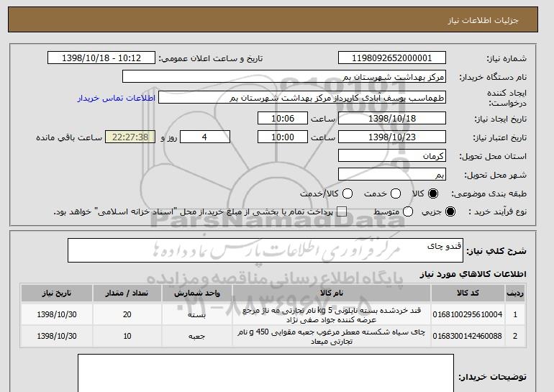Select the خدمت radio button

[396, 193]
